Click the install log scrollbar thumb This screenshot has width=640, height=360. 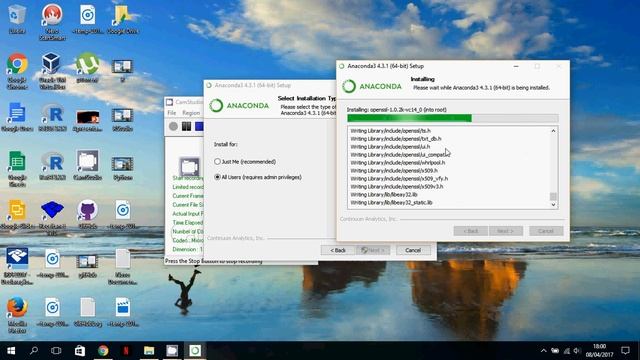click(553, 196)
